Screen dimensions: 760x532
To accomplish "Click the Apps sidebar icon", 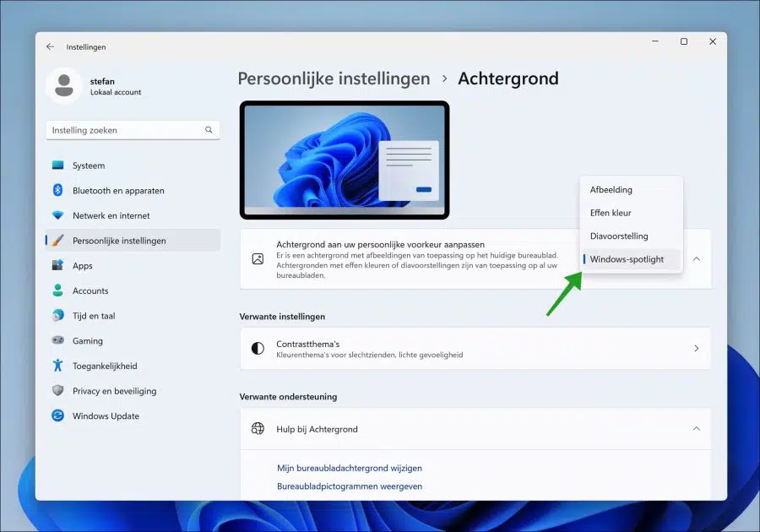I will pos(57,265).
